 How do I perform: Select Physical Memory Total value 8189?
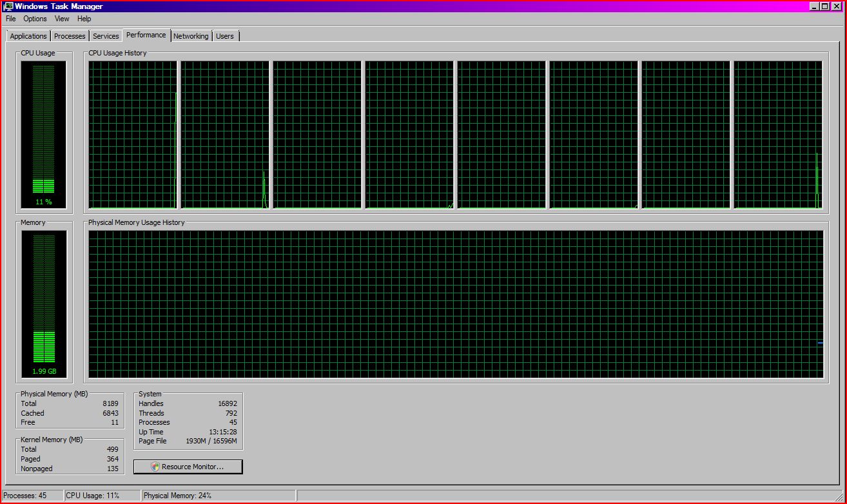(110, 403)
